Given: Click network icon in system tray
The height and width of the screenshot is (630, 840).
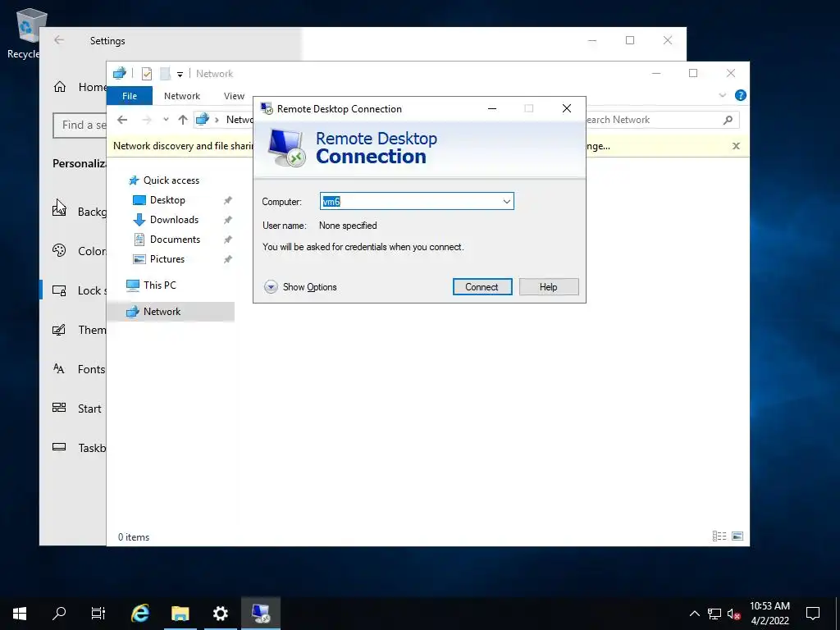Looking at the screenshot, I should [714, 614].
